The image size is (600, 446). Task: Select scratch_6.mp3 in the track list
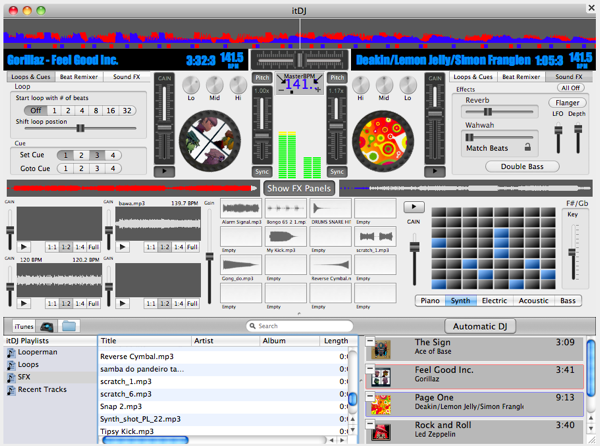pos(224,394)
